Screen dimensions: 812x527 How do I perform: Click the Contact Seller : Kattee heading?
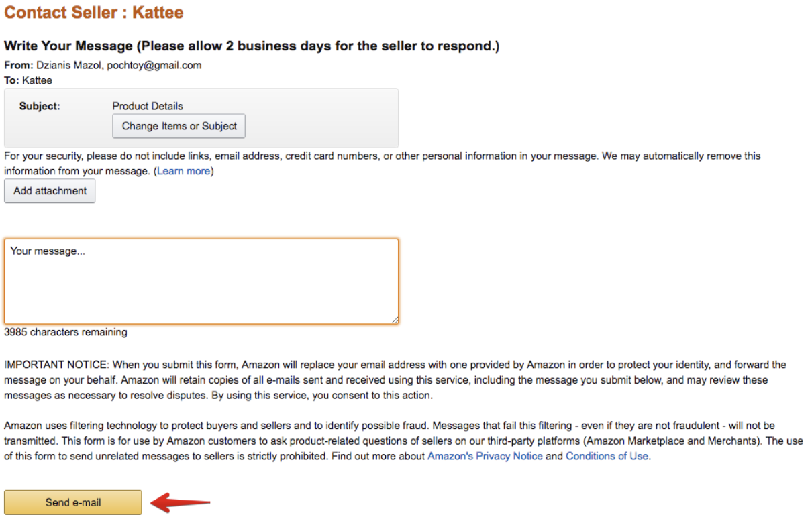[x=94, y=13]
